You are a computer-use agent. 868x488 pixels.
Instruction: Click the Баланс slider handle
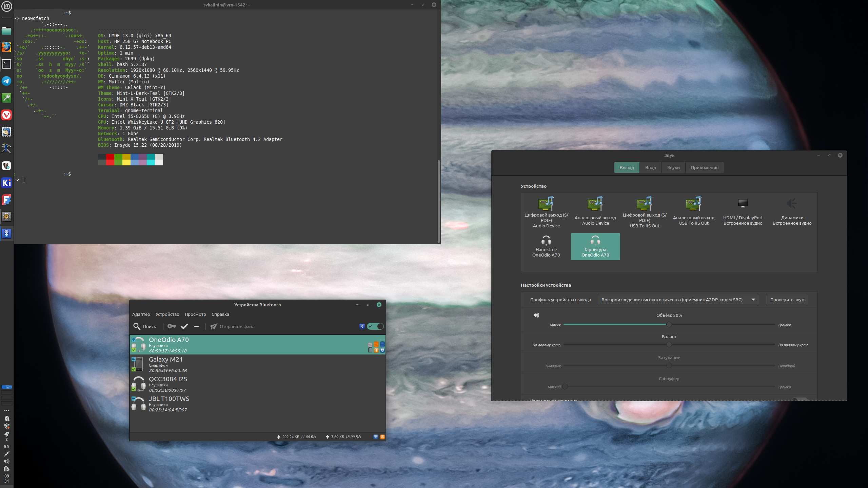point(669,345)
